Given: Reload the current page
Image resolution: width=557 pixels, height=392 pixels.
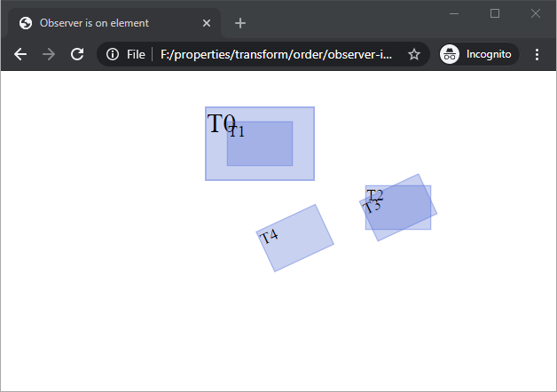Looking at the screenshot, I should 77,54.
